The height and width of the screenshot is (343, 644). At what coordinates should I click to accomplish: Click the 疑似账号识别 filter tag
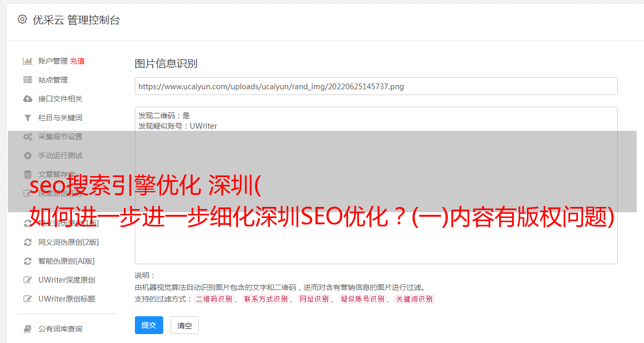click(x=362, y=299)
